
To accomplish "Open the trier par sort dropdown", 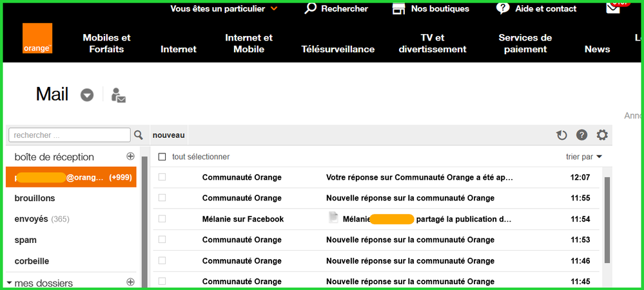I will click(583, 157).
